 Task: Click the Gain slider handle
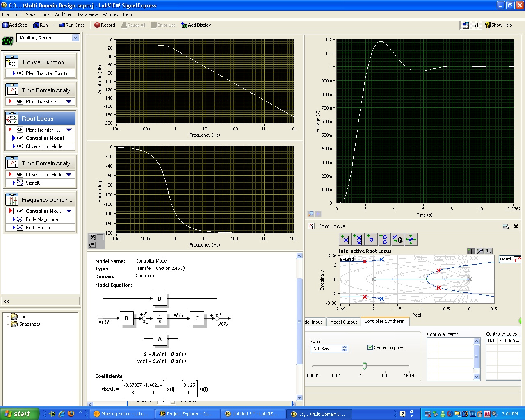pyautogui.click(x=364, y=366)
